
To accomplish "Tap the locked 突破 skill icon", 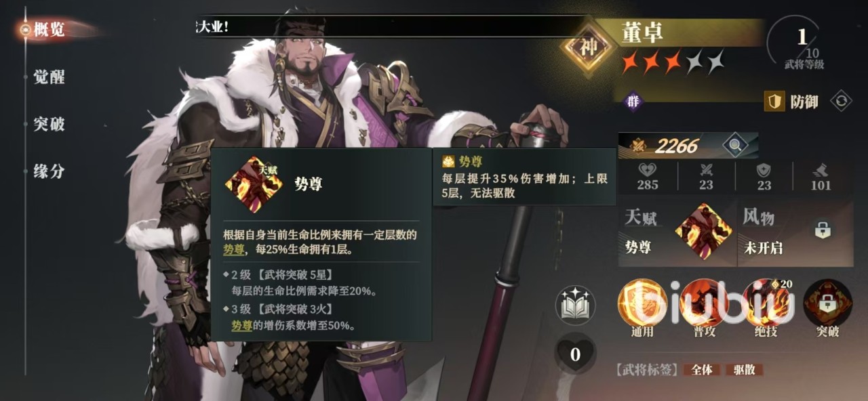I will click(x=827, y=302).
